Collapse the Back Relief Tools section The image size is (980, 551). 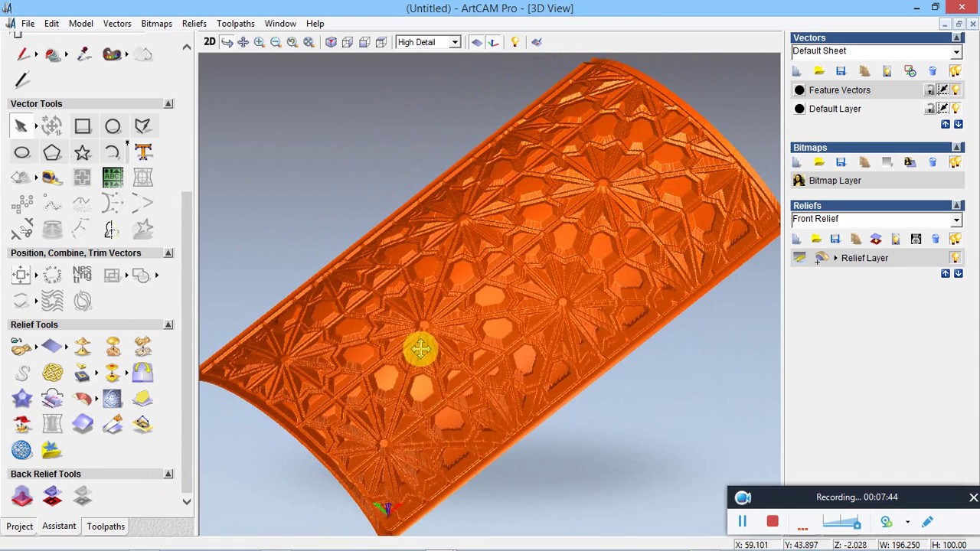click(x=168, y=474)
